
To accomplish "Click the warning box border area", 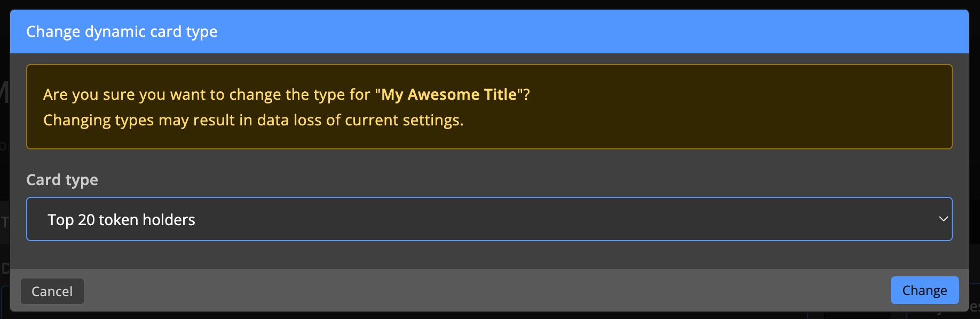I will click(x=489, y=65).
